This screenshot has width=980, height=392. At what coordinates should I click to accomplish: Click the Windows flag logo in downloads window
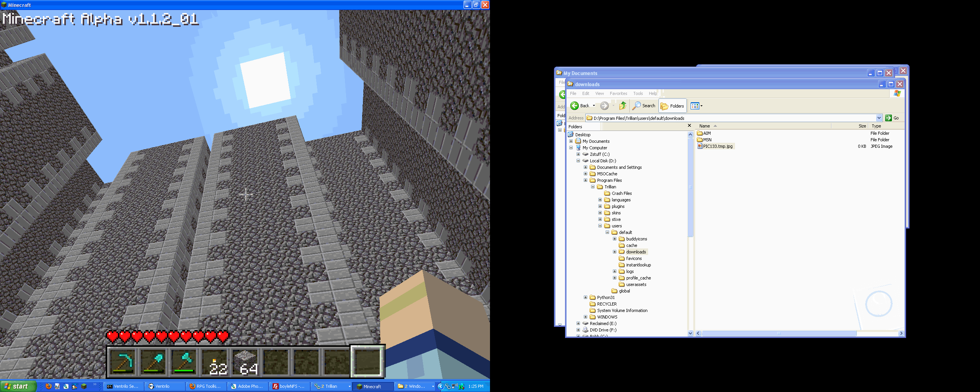tap(897, 93)
